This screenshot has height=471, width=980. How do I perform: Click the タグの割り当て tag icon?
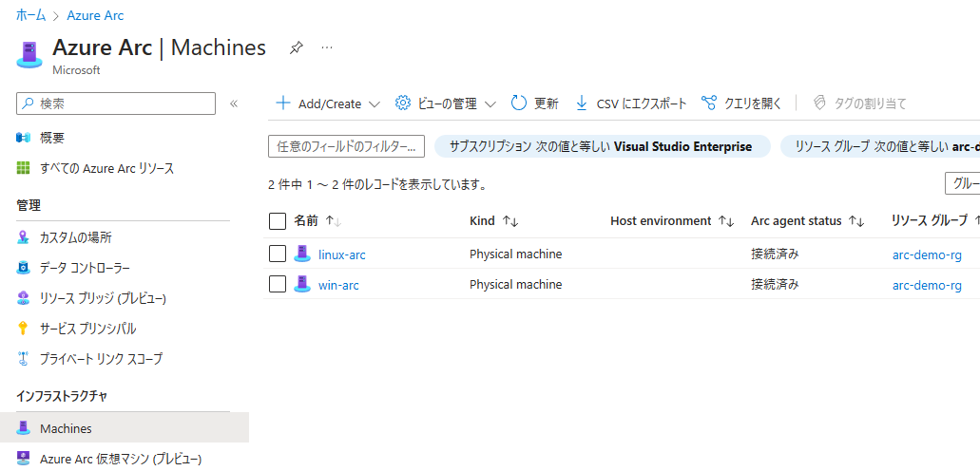click(x=819, y=104)
